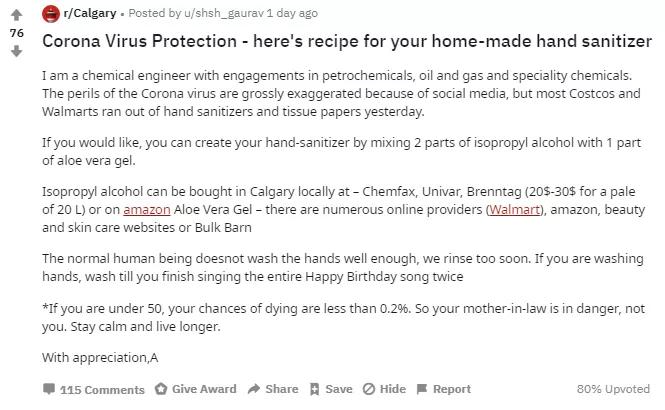Click the Give Award badge icon
The image size is (665, 410).
pos(161,389)
